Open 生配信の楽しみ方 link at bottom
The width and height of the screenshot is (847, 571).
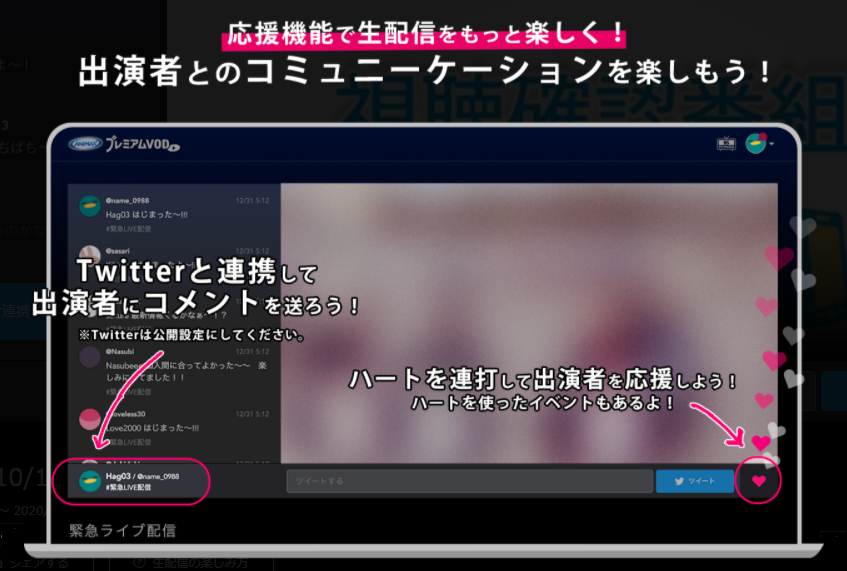click(x=200, y=562)
